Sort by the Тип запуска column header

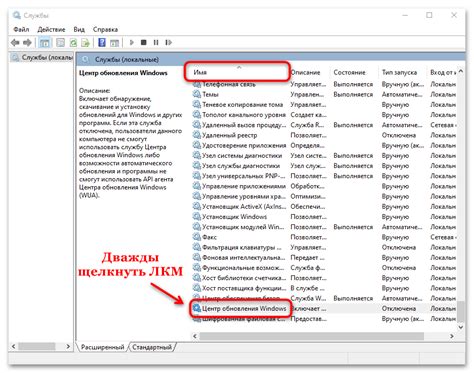[399, 72]
